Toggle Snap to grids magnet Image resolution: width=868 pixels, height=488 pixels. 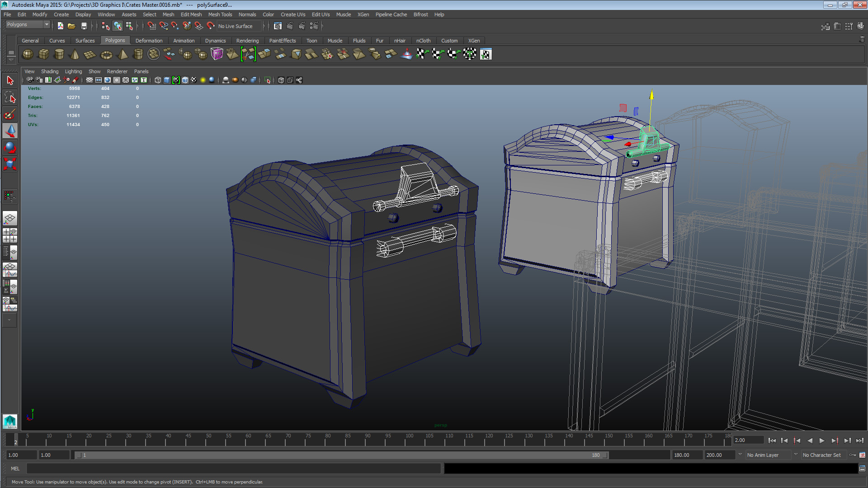151,26
